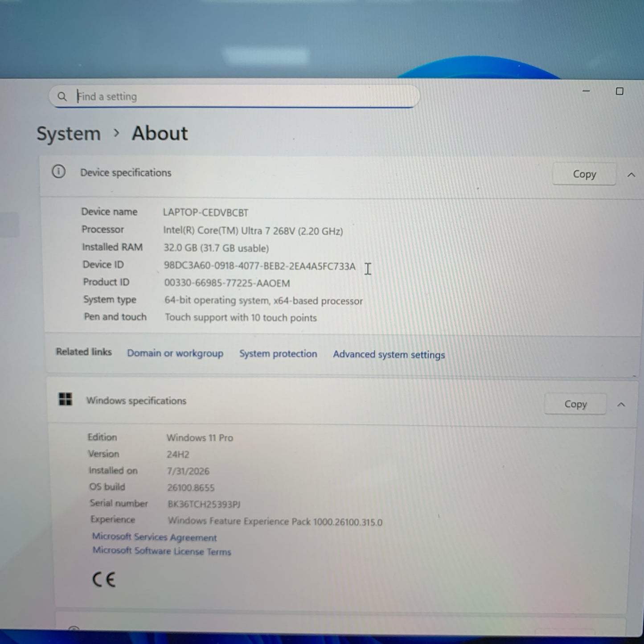Click the Device ID value starting 98DC3A60
This screenshot has height=644, width=644.
point(259,266)
